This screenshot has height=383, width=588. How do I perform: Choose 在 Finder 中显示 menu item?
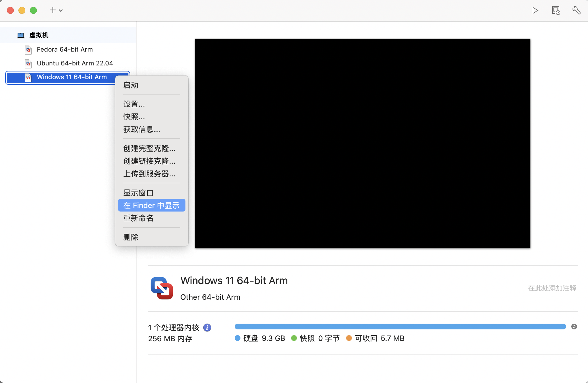151,205
